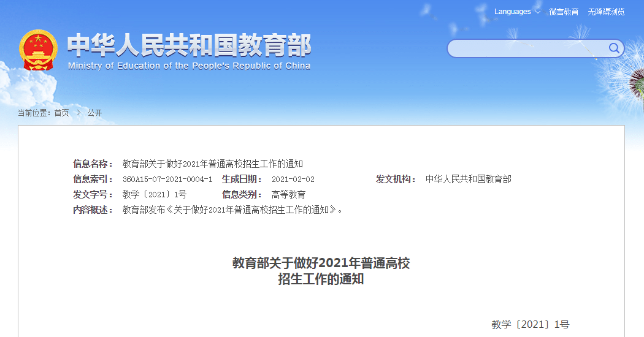
Task: Click the search magnifier icon
Action: point(613,48)
